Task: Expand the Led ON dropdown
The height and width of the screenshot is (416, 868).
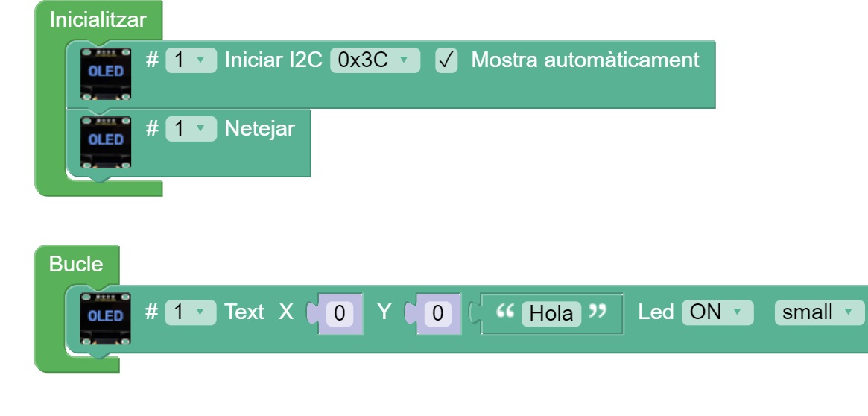Action: pyautogui.click(x=717, y=312)
